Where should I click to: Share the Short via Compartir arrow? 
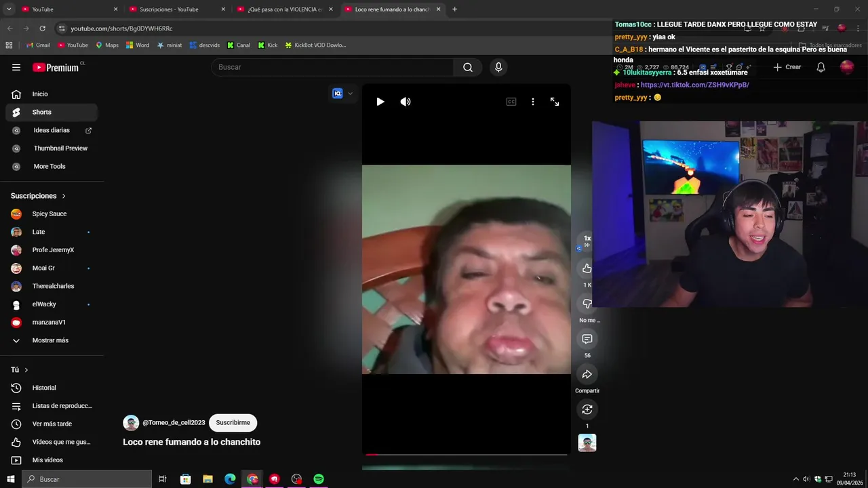tap(587, 374)
